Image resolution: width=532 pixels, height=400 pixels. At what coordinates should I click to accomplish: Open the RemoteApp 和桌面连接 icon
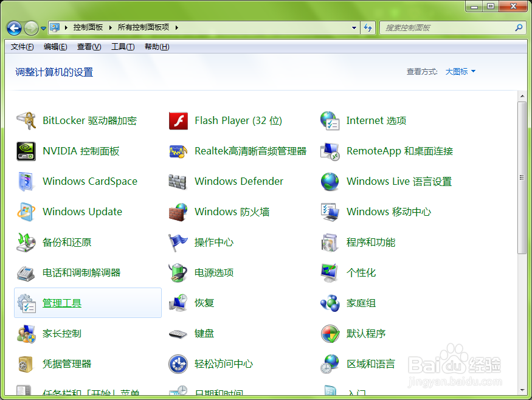(330, 151)
